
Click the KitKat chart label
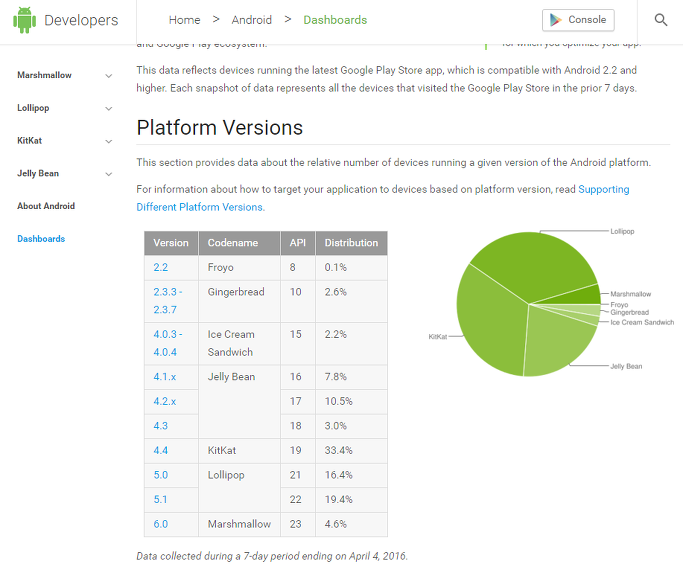[438, 337]
